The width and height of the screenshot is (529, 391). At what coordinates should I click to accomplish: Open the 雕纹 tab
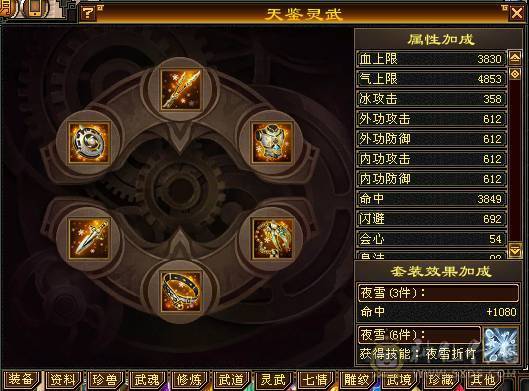click(357, 380)
